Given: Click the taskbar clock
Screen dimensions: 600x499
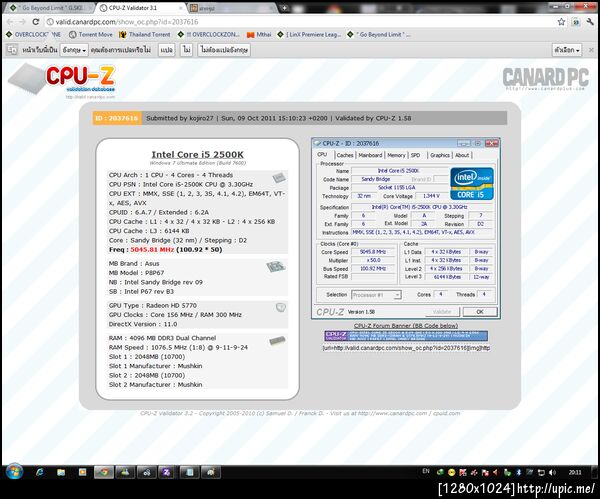Looking at the screenshot, I should (575, 473).
